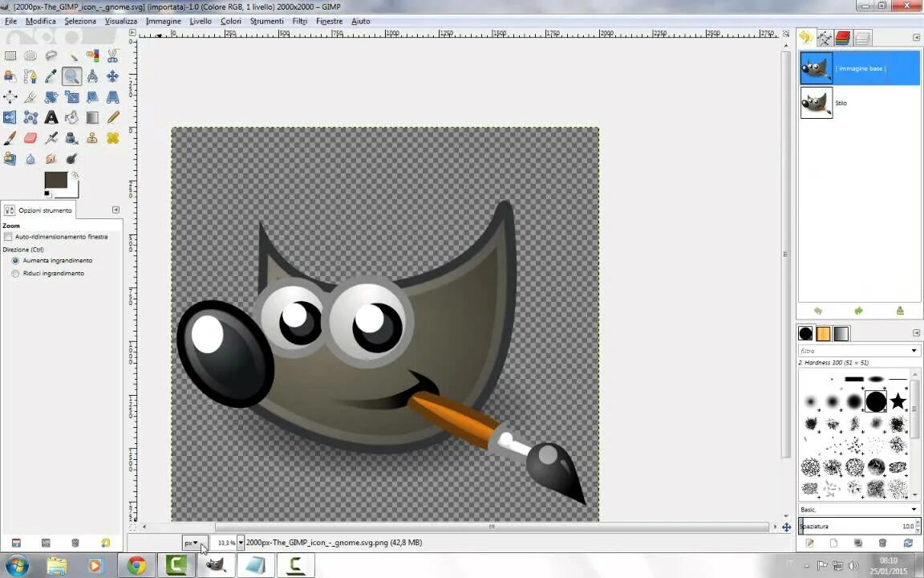Open the Filtri menu
The height and width of the screenshot is (578, 924).
coord(300,21)
